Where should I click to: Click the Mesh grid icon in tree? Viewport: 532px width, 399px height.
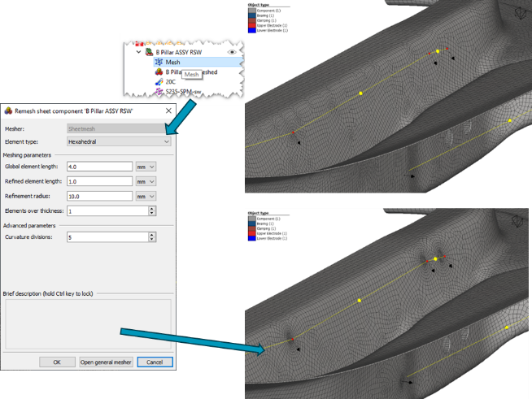[x=158, y=62]
